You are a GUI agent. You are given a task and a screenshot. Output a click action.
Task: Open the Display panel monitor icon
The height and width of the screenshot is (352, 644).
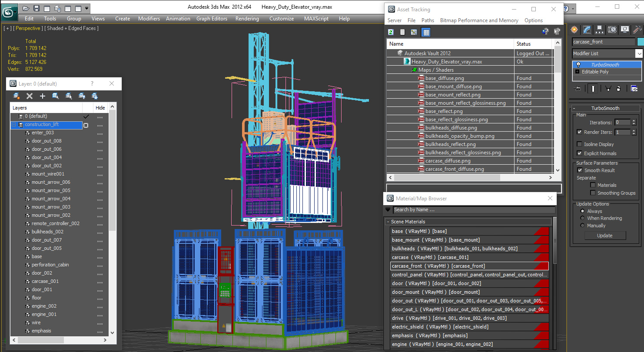point(625,30)
